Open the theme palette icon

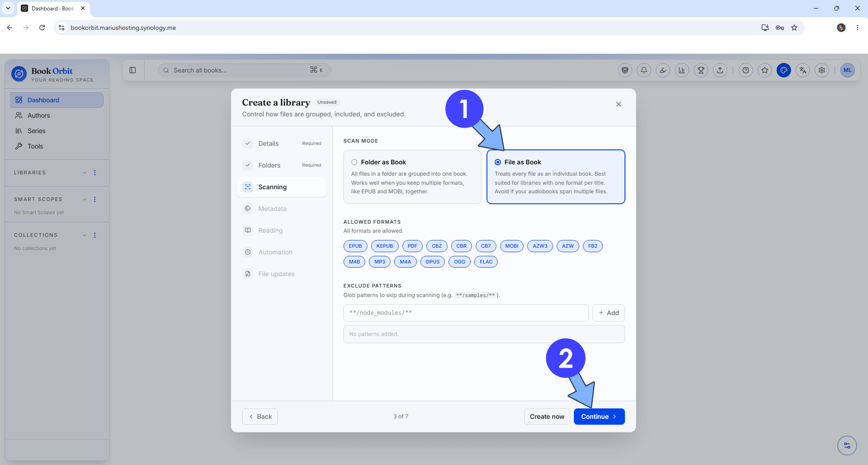784,70
